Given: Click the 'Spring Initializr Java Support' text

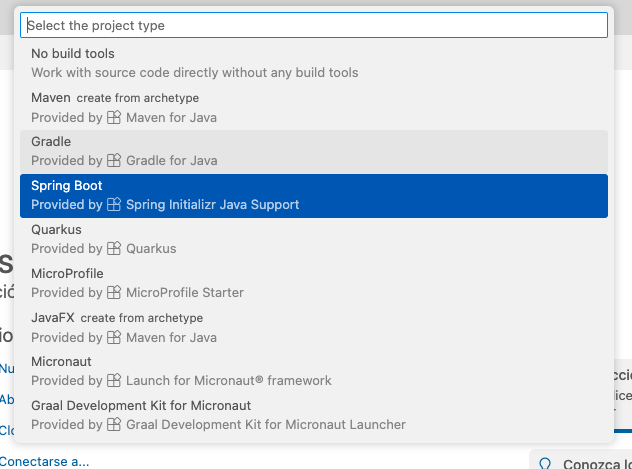Looking at the screenshot, I should 212,205.
